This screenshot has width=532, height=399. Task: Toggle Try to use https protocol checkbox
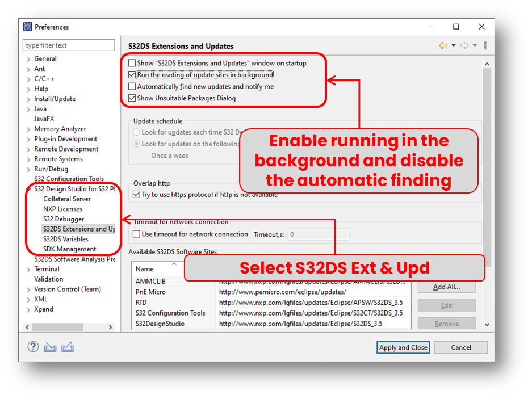(x=136, y=195)
